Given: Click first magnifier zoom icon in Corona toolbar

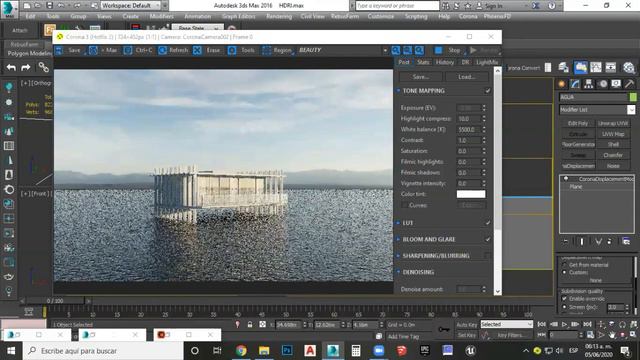Looking at the screenshot, I should click(396, 50).
